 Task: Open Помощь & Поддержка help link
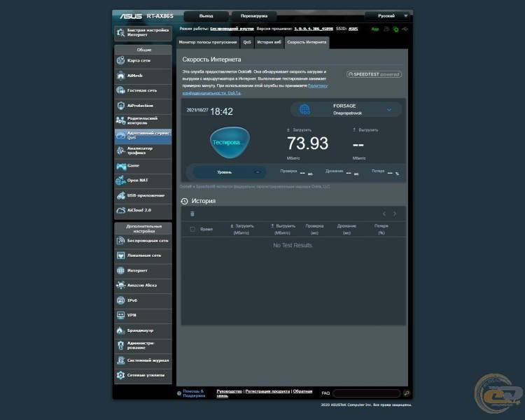click(x=194, y=393)
